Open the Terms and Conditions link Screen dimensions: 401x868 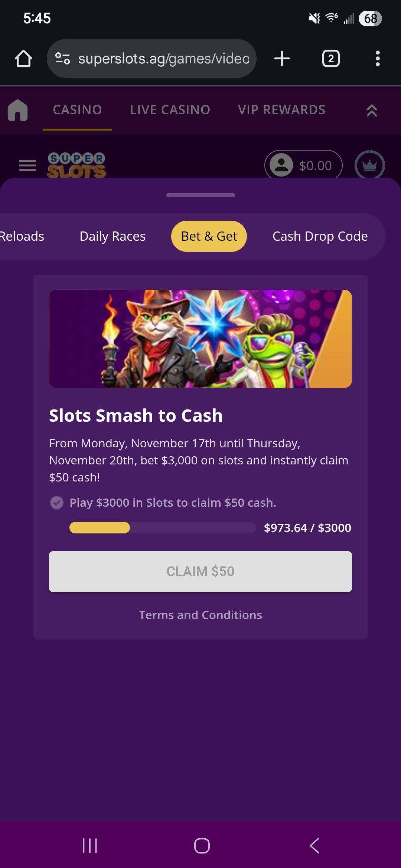(x=200, y=615)
